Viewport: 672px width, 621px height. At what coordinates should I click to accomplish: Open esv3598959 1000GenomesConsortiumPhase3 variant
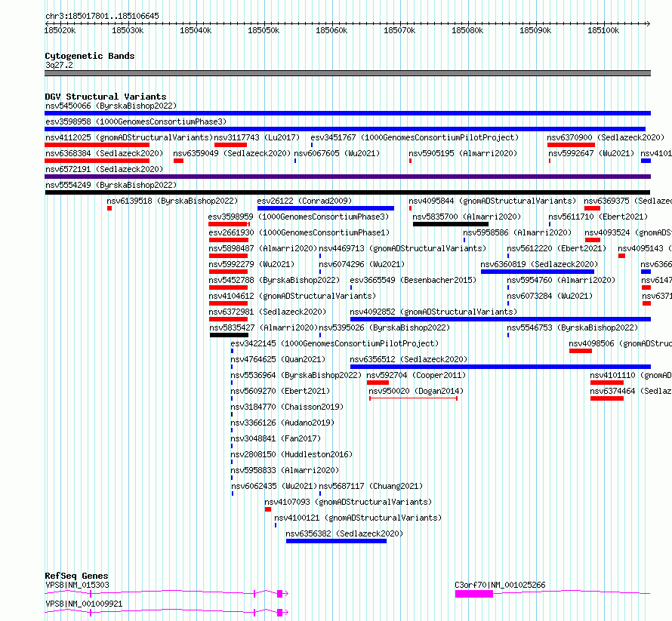[298, 217]
